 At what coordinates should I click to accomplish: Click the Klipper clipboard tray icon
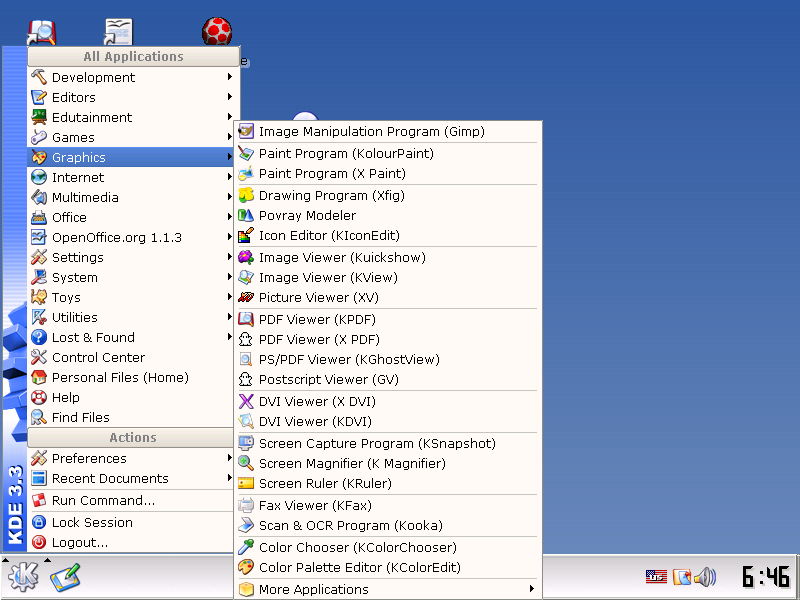[682, 577]
